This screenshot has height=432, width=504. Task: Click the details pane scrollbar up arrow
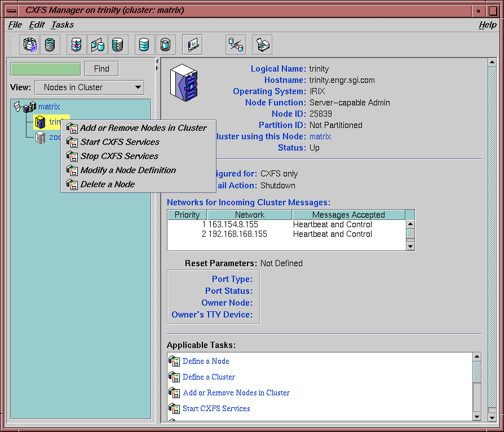pos(492,62)
